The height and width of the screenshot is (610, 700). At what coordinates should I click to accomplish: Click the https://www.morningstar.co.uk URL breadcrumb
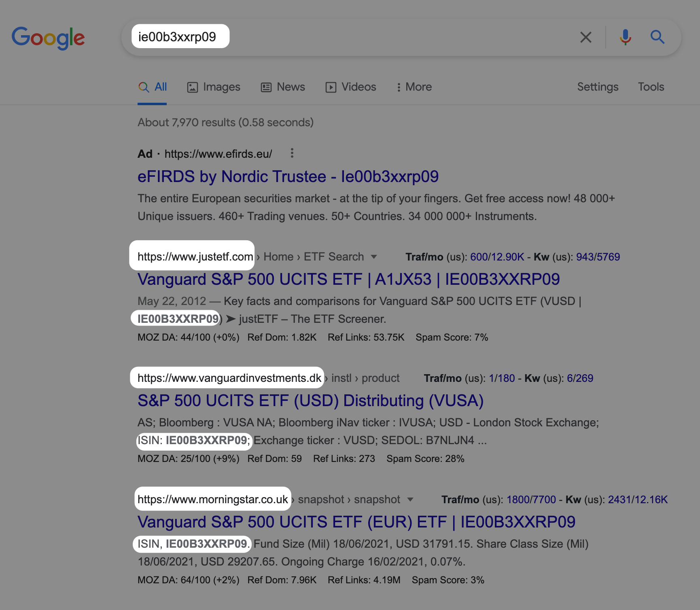[x=213, y=500]
